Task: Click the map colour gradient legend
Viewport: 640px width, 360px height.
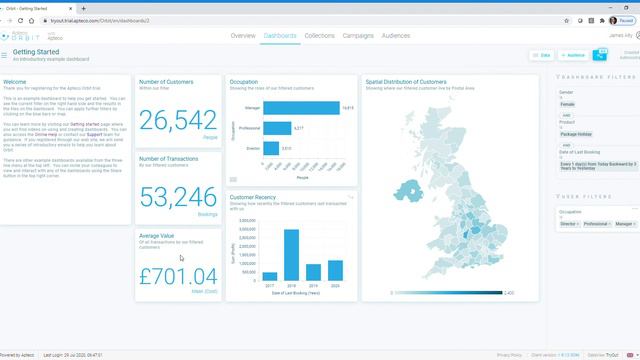Action: [448, 293]
